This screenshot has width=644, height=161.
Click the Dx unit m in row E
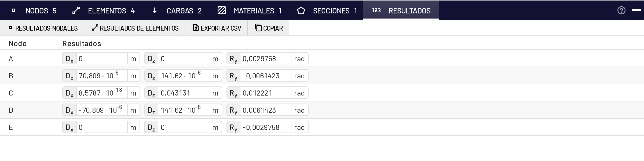133,127
